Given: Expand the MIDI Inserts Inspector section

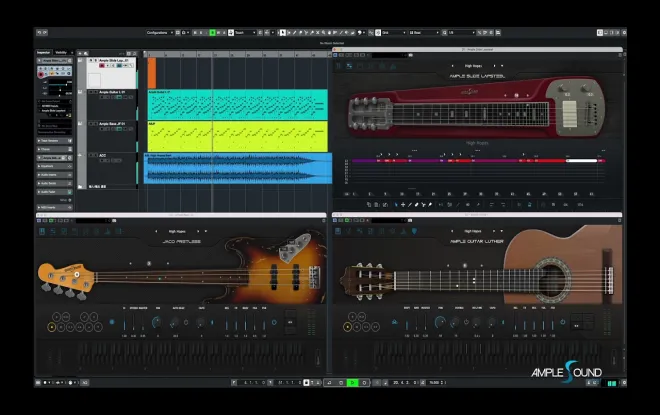Looking at the screenshot, I should [x=55, y=208].
